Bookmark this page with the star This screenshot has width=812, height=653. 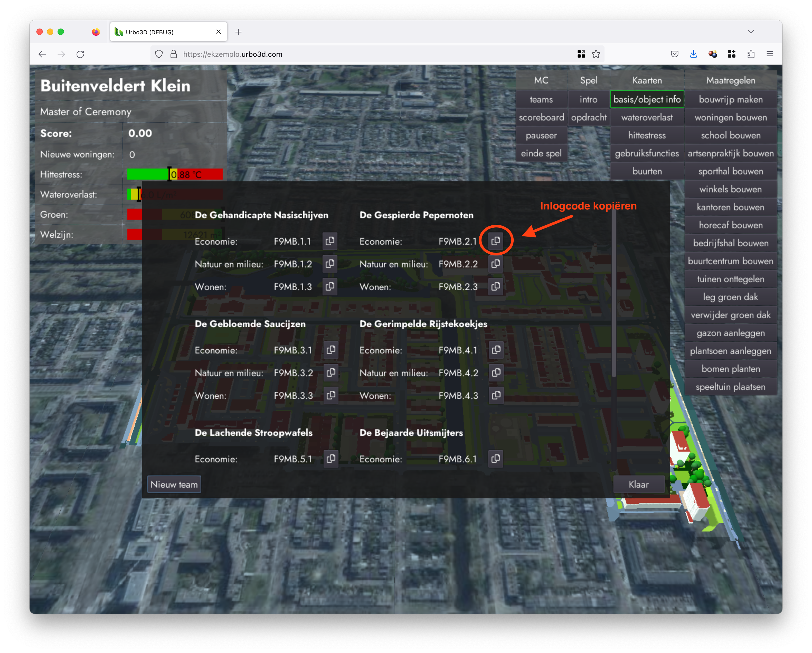click(596, 54)
